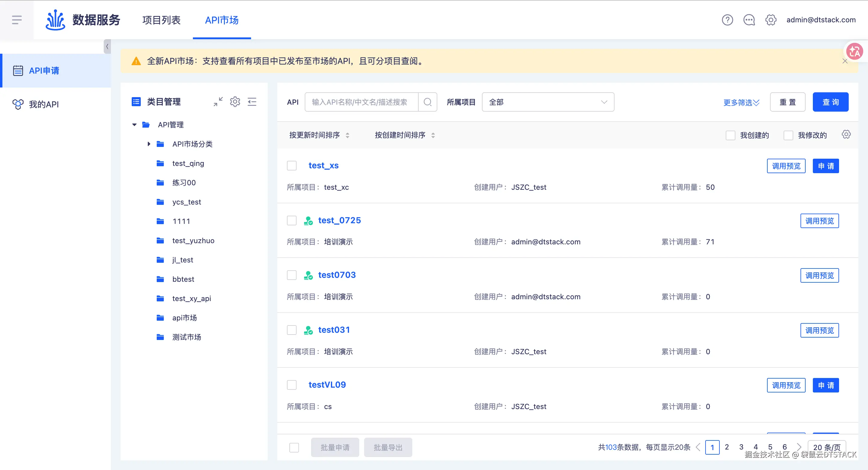The width and height of the screenshot is (868, 470).
Task: Open category management gear settings
Action: tap(235, 101)
